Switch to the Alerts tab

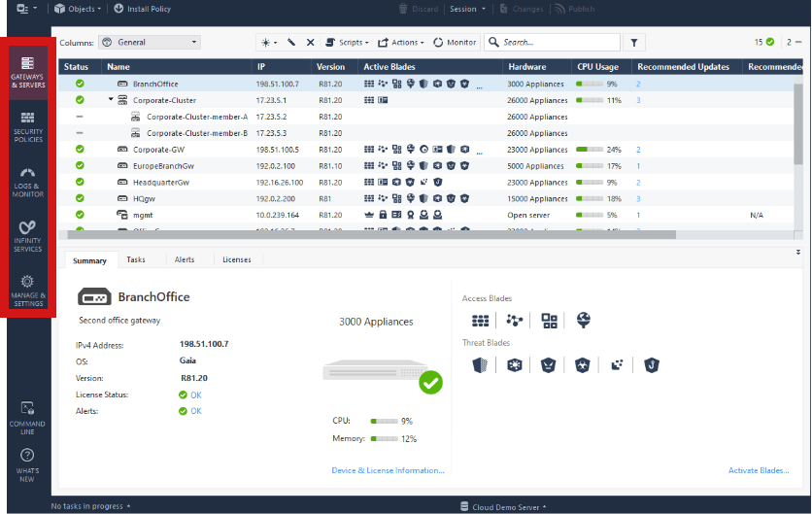tap(185, 259)
